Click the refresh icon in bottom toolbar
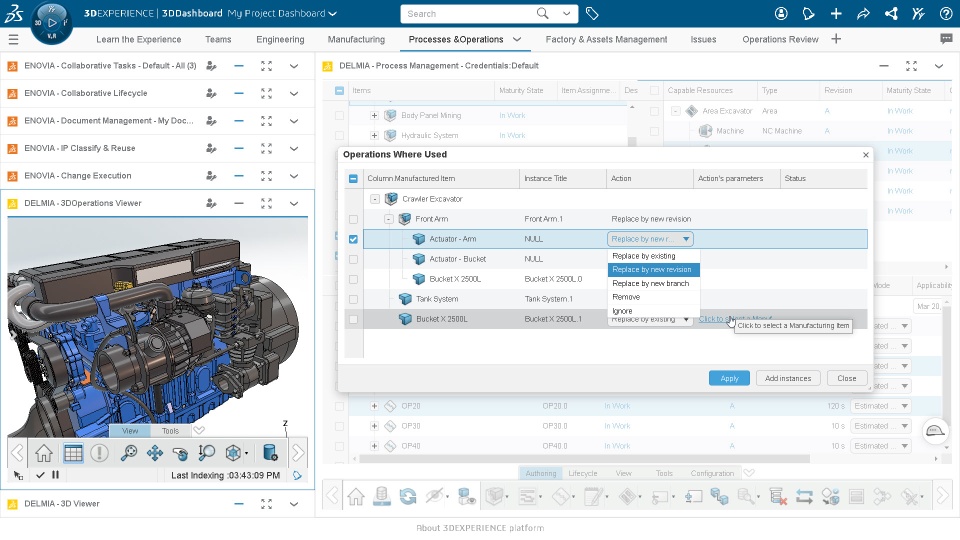The height and width of the screenshot is (540, 960). coord(408,496)
